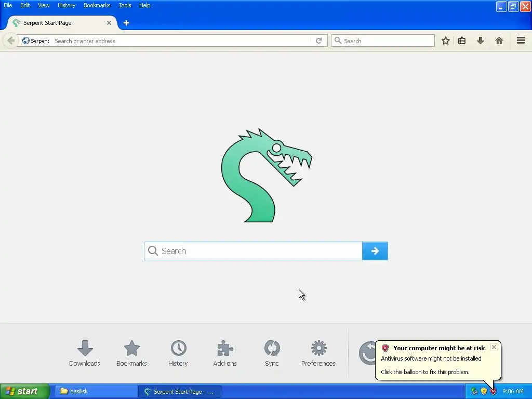The height and width of the screenshot is (399, 532).
Task: Open Sync shortcut on start page
Action: (x=272, y=353)
